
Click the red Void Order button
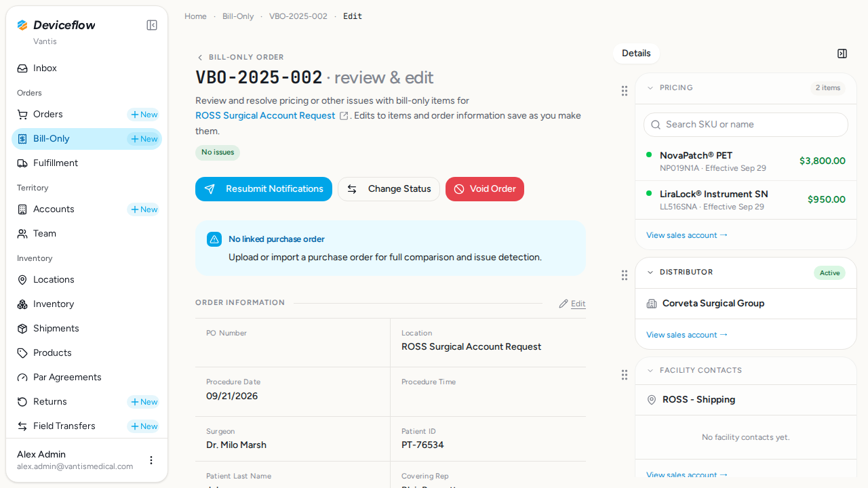click(x=485, y=189)
